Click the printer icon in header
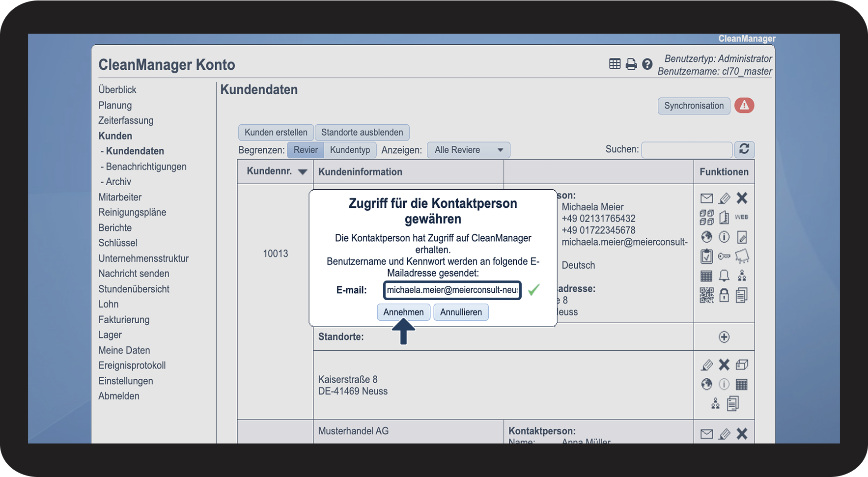The height and width of the screenshot is (477, 868). pos(631,64)
